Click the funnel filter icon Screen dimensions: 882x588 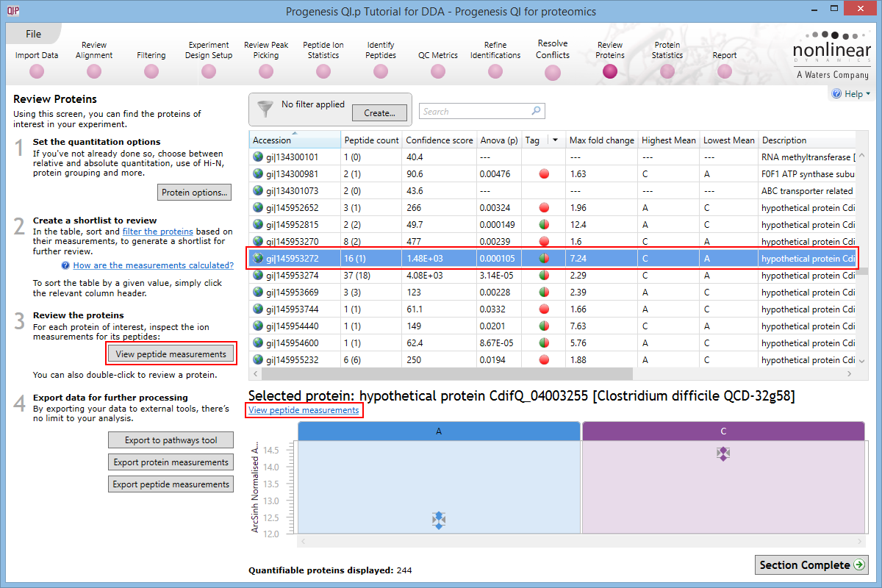[x=265, y=110]
